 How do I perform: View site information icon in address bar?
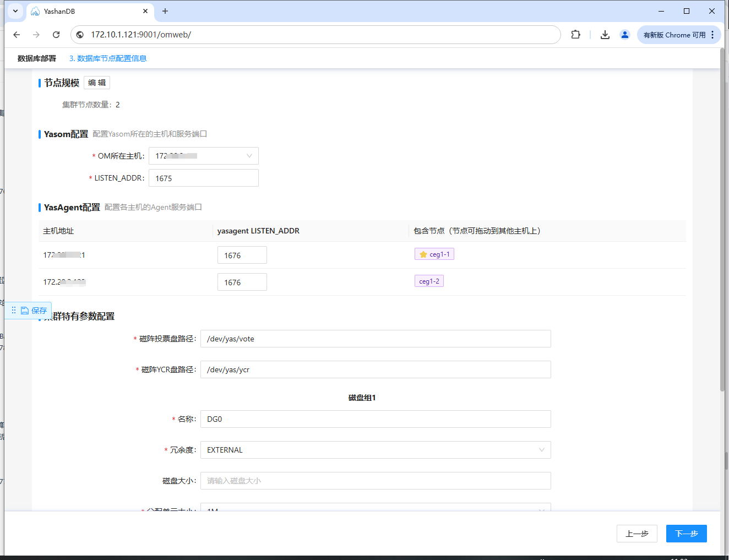(x=80, y=35)
